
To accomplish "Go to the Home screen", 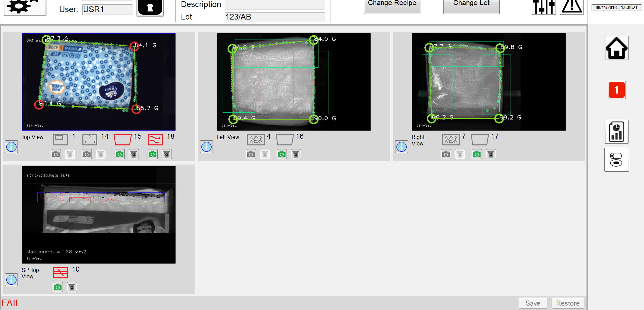I will [x=616, y=48].
